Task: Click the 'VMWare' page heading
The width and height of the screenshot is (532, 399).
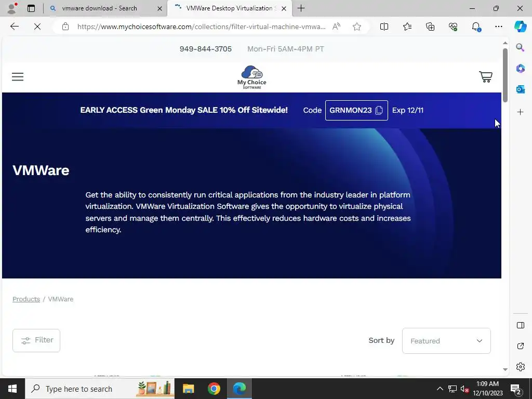Action: pyautogui.click(x=41, y=170)
